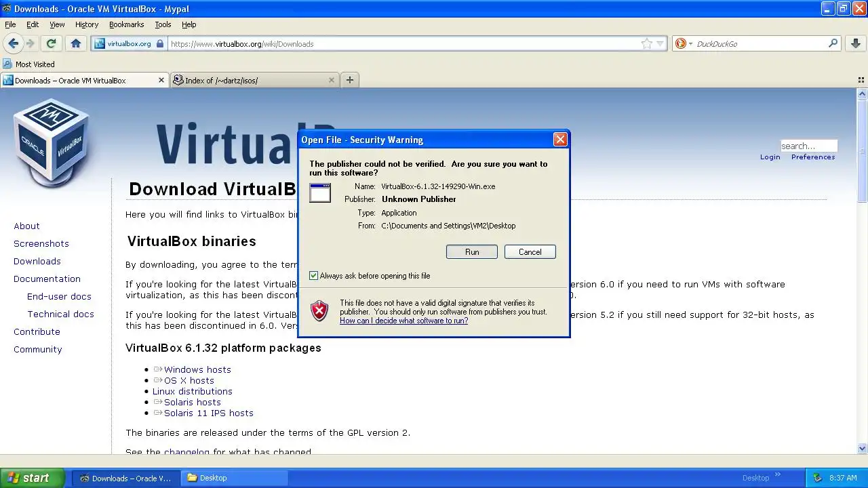
Task: Open the changelog link
Action: 187,451
